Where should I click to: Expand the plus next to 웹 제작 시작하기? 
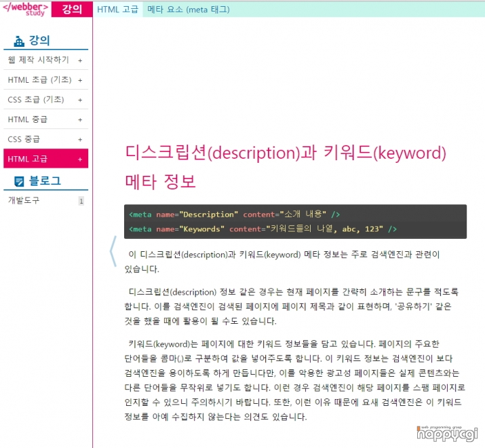(x=80, y=60)
